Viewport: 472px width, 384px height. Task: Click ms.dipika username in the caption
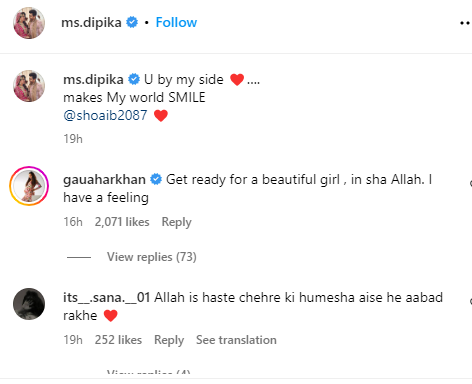93,79
